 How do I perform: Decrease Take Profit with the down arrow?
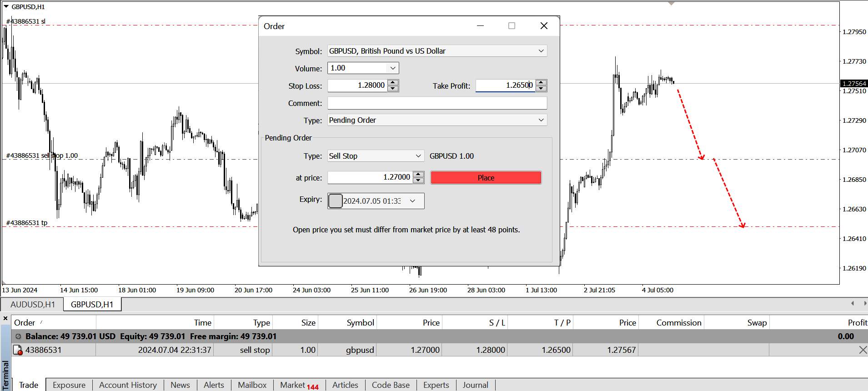tap(541, 89)
